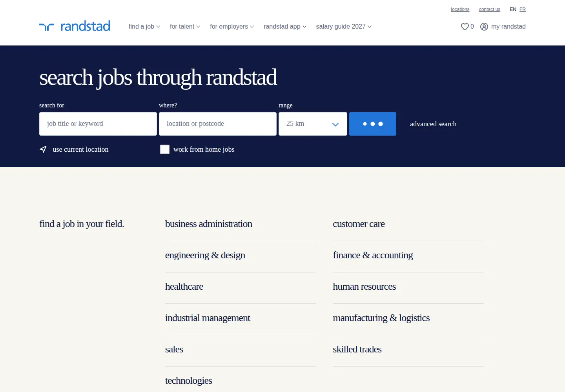
Task: Browse business administration jobs
Action: pyautogui.click(x=209, y=224)
